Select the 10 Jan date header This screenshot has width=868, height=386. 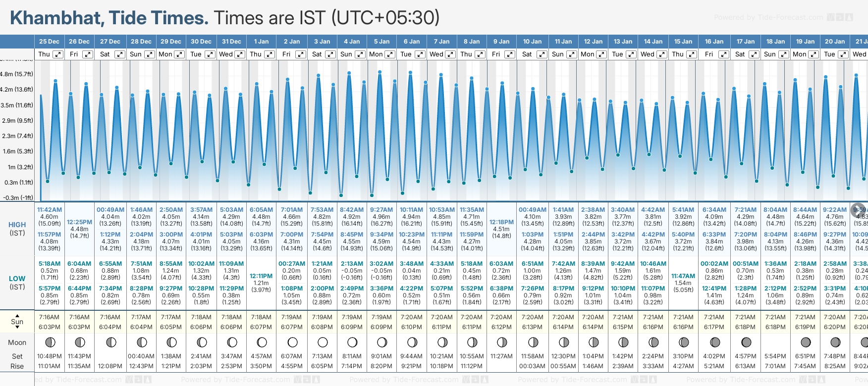tap(533, 42)
